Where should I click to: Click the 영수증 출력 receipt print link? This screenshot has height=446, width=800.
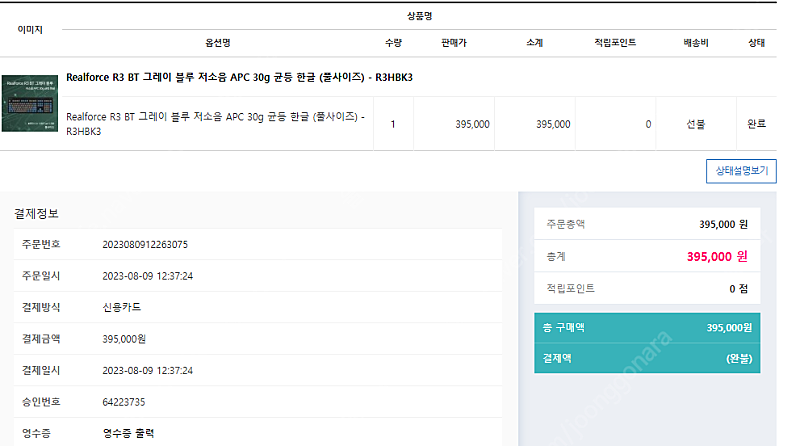click(x=128, y=433)
